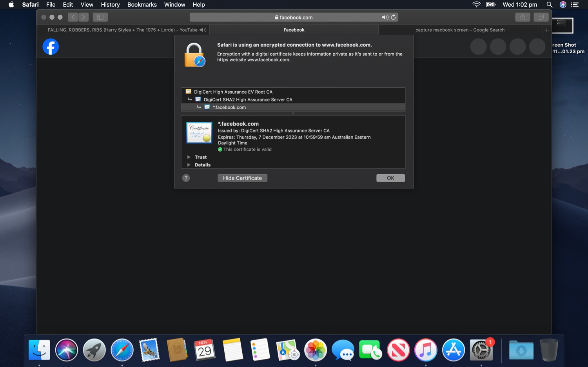
Task: Show the Safari sidebar
Action: tap(100, 17)
